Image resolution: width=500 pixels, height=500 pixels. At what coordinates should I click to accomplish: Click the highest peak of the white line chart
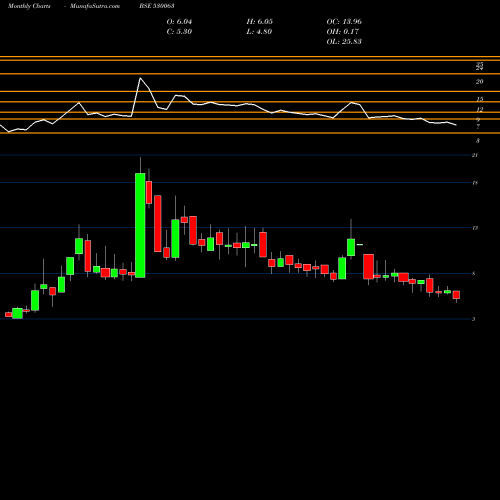pos(140,78)
